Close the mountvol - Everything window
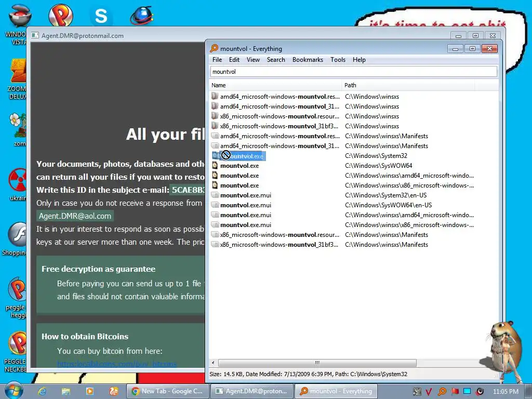 [489, 49]
